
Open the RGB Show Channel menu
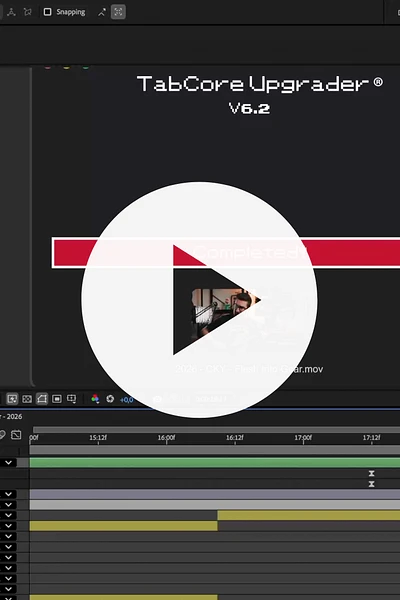click(x=95, y=399)
